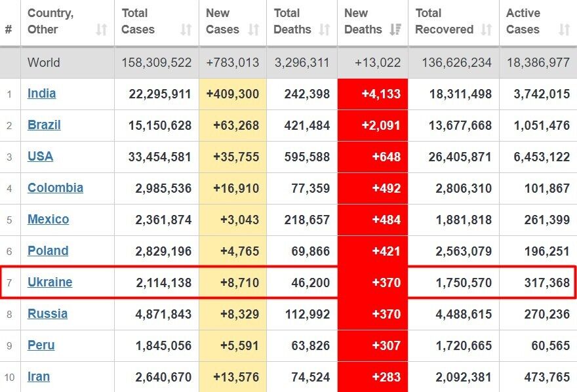Image resolution: width=577 pixels, height=392 pixels.
Task: Open the Colombia country link
Action: [55, 188]
